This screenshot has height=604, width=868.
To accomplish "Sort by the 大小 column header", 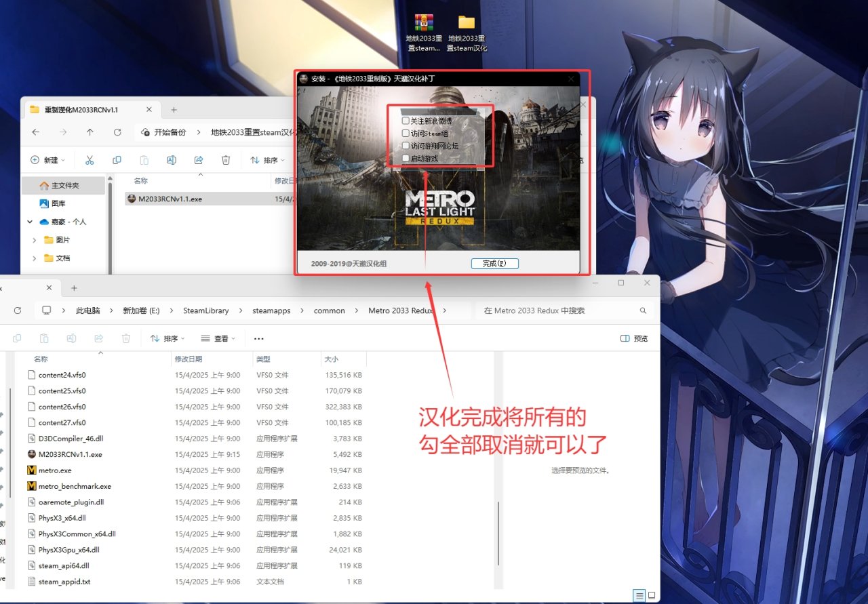I will (332, 359).
